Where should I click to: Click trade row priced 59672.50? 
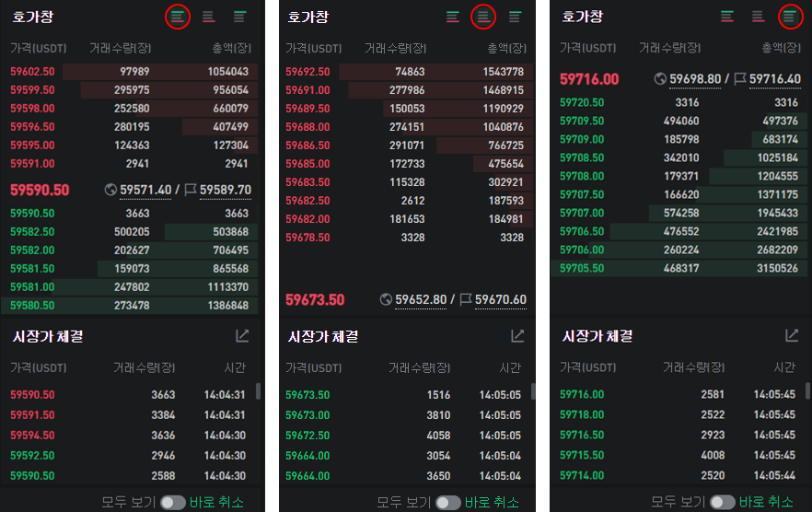[x=403, y=436]
